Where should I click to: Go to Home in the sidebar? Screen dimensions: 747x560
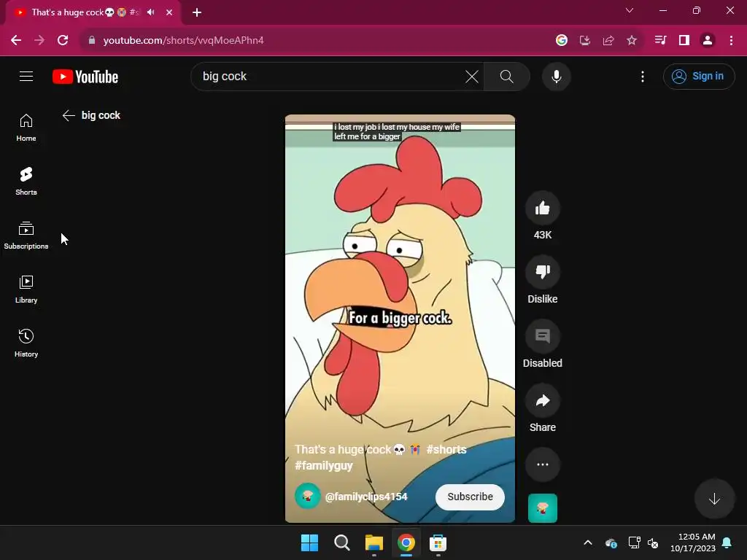[x=26, y=128]
